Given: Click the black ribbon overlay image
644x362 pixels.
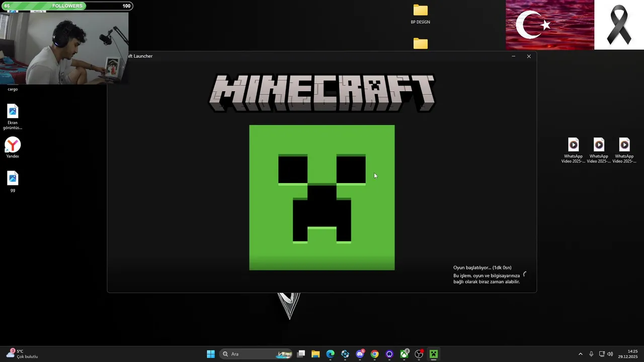Looking at the screenshot, I should (619, 25).
